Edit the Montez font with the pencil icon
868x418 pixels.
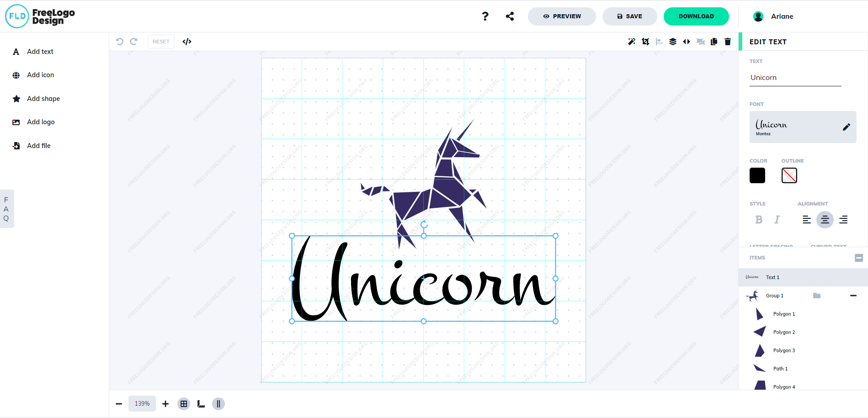(847, 127)
